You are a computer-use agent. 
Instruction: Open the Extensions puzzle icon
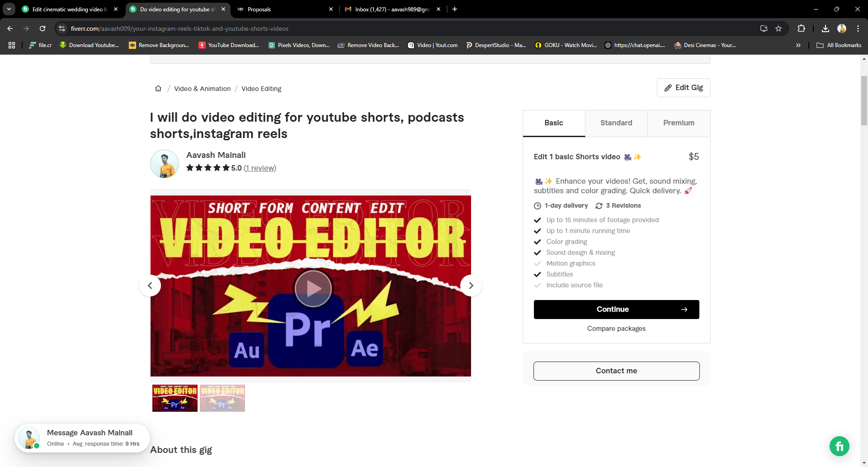[x=801, y=29]
